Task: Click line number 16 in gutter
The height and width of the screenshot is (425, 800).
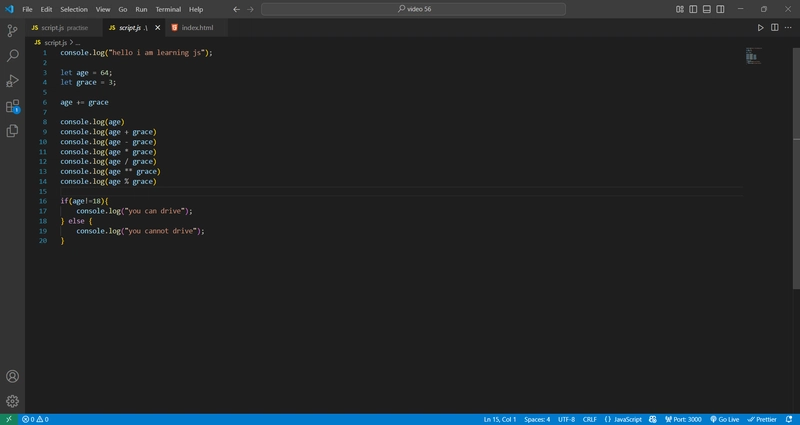Action: coord(43,201)
